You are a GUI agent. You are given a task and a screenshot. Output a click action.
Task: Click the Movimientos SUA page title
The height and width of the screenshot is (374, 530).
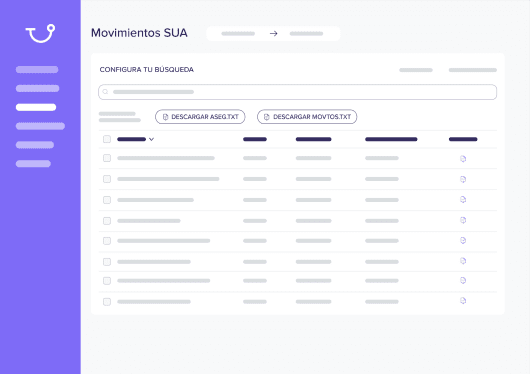[x=139, y=33]
